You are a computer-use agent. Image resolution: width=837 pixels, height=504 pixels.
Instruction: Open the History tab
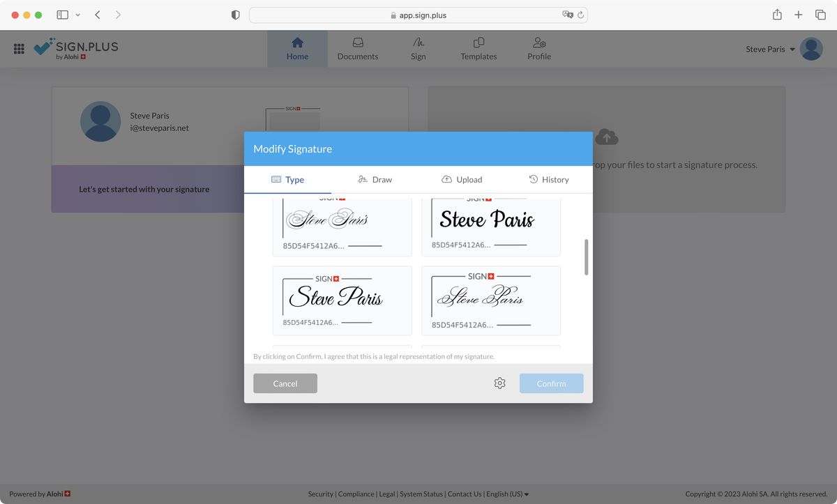point(550,179)
